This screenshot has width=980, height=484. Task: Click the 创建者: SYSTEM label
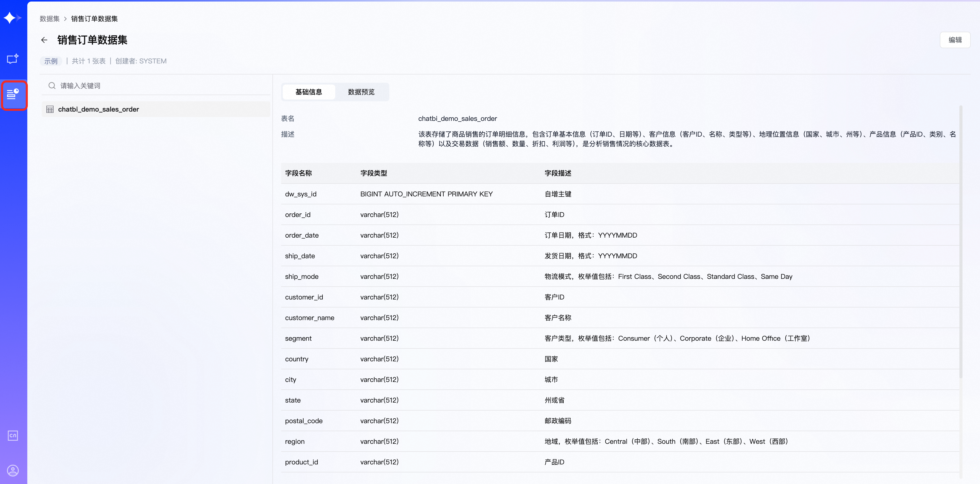[x=141, y=61]
